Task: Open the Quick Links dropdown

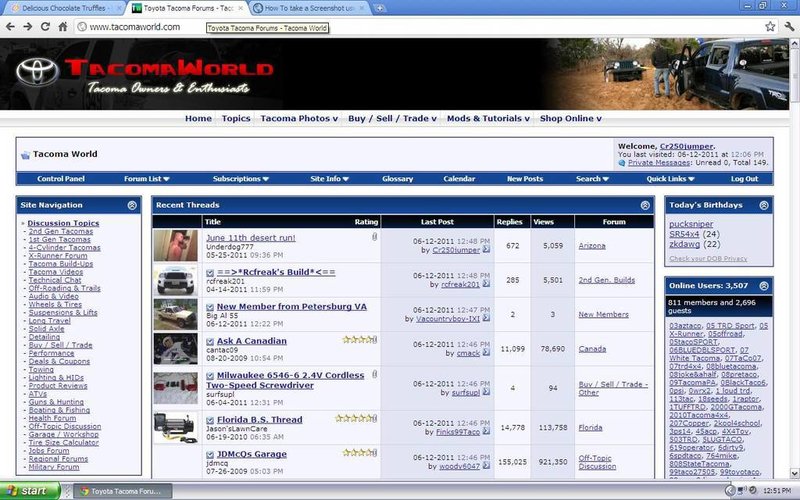Action: (670, 179)
